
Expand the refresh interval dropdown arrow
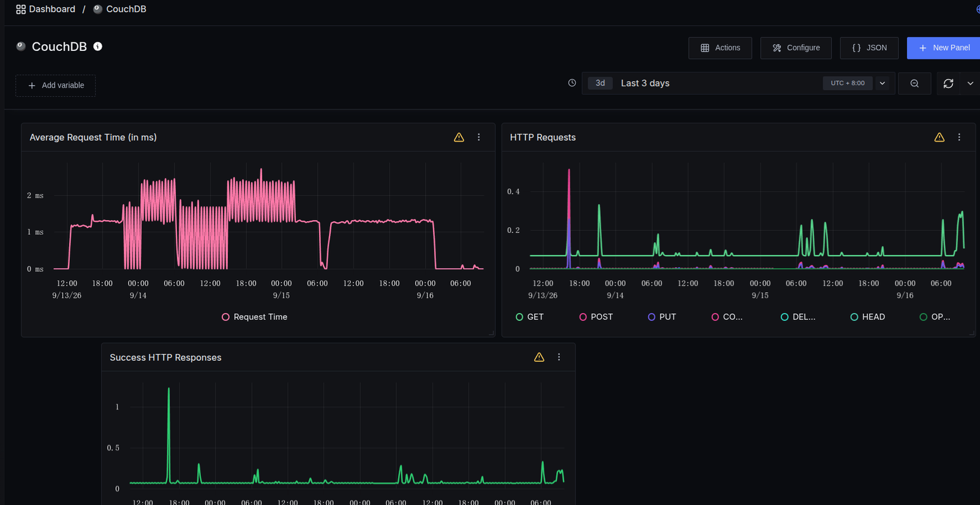pos(970,83)
